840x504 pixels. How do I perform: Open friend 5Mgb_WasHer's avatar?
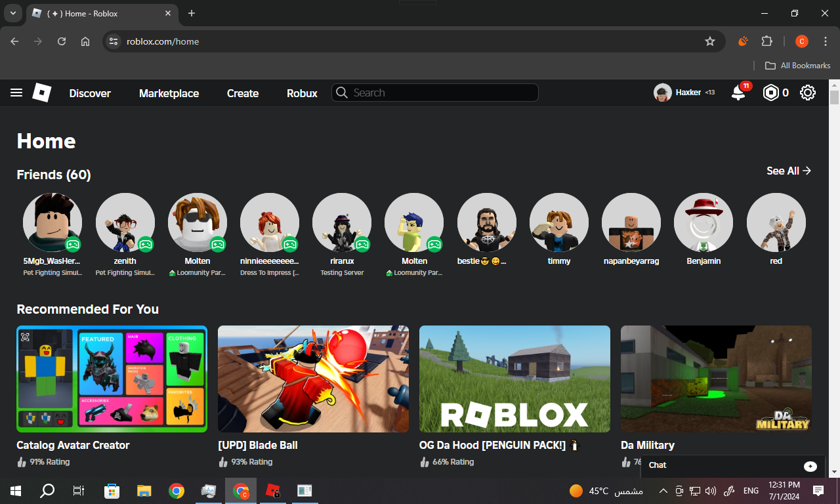pyautogui.click(x=52, y=222)
